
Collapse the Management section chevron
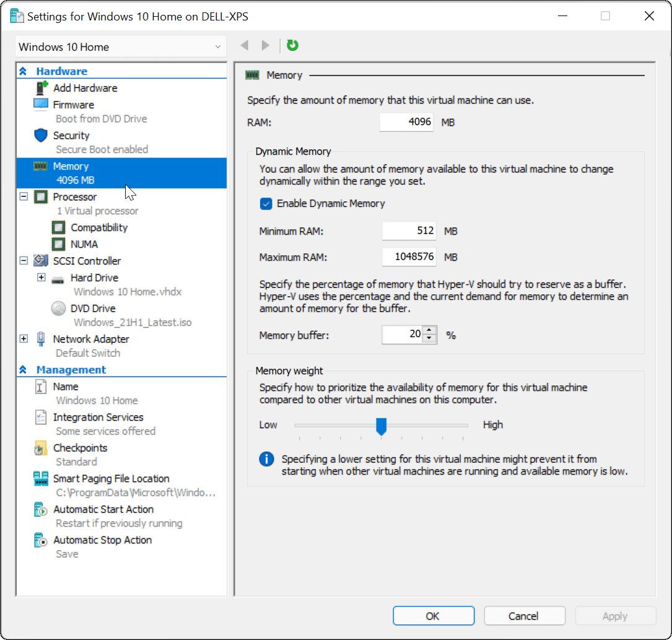(x=23, y=369)
